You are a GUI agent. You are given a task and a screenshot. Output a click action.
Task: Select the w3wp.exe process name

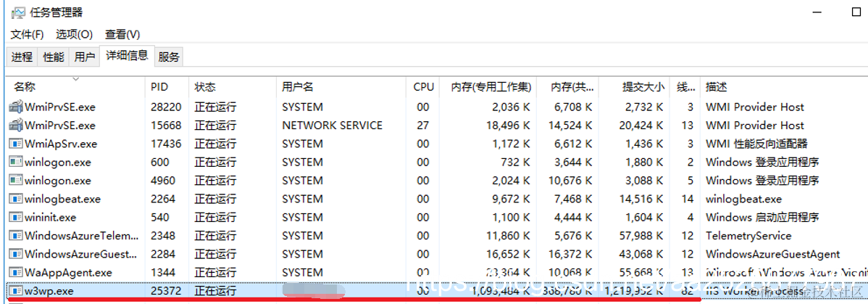[x=49, y=291]
